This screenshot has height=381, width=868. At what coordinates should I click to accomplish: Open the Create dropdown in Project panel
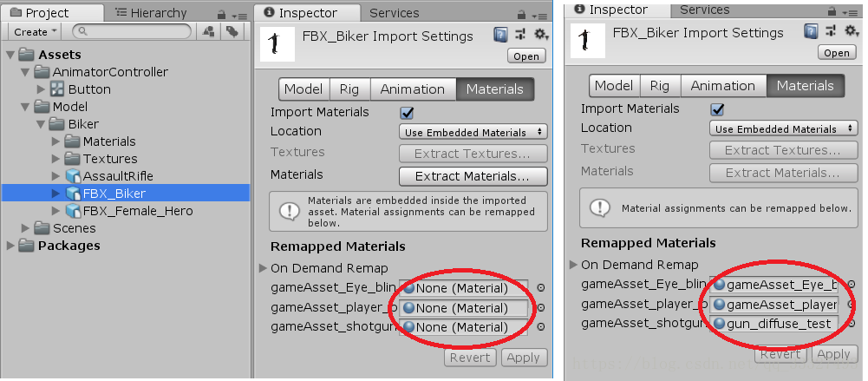pyautogui.click(x=35, y=31)
